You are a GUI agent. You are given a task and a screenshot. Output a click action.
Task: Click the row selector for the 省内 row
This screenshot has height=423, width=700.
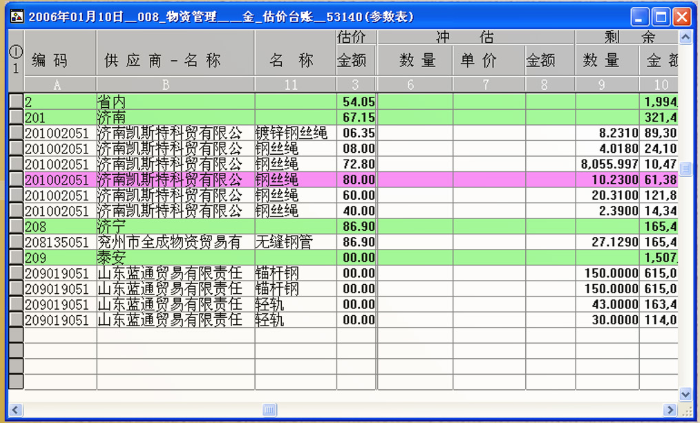pos(15,102)
